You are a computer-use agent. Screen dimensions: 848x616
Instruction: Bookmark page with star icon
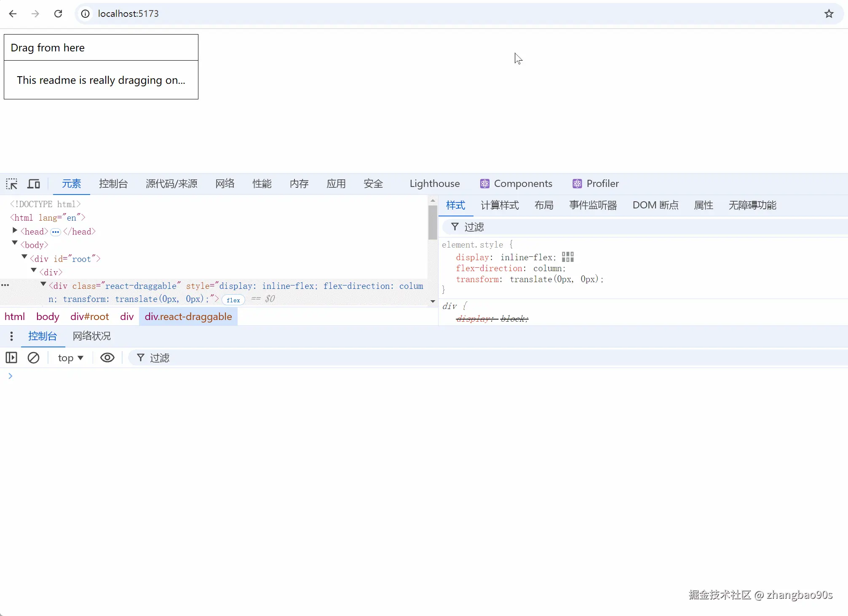click(x=829, y=13)
